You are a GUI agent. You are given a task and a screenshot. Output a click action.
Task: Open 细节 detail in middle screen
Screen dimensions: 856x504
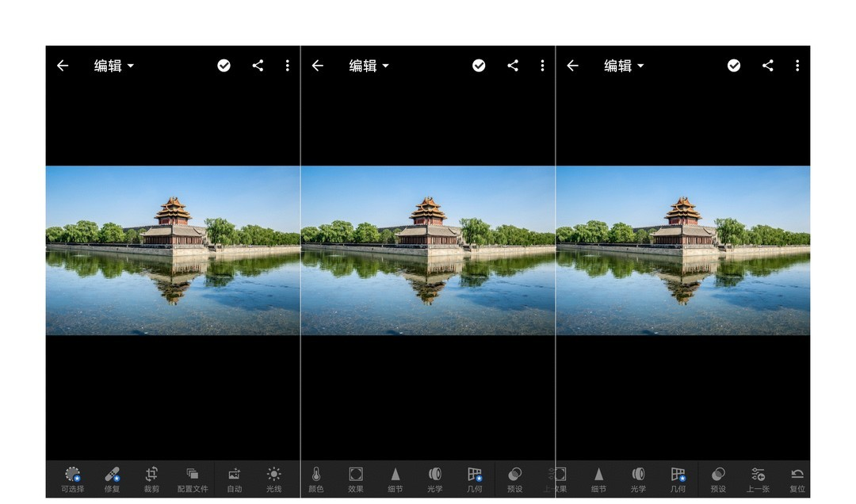tap(395, 479)
